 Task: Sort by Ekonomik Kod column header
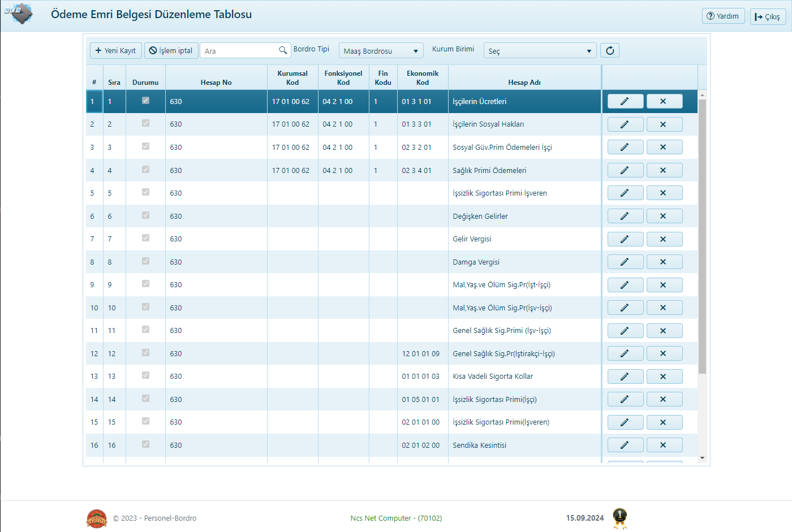(423, 78)
